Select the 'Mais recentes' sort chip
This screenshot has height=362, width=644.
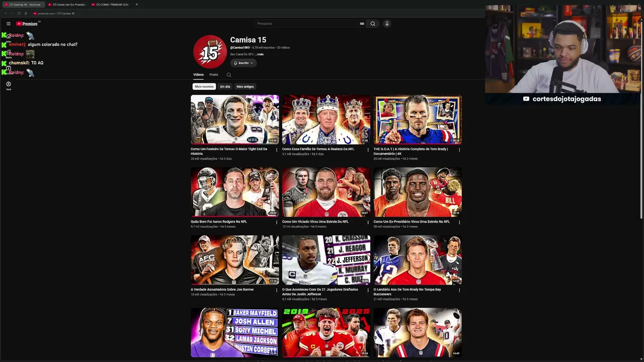click(204, 86)
